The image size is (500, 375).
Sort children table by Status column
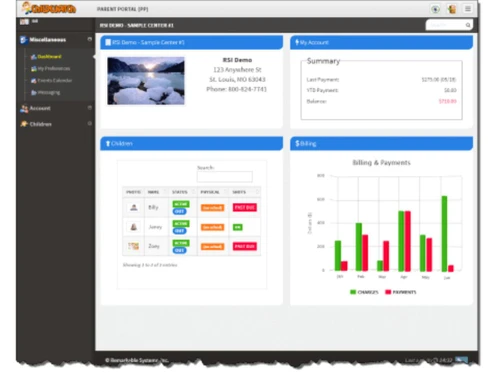183,192
